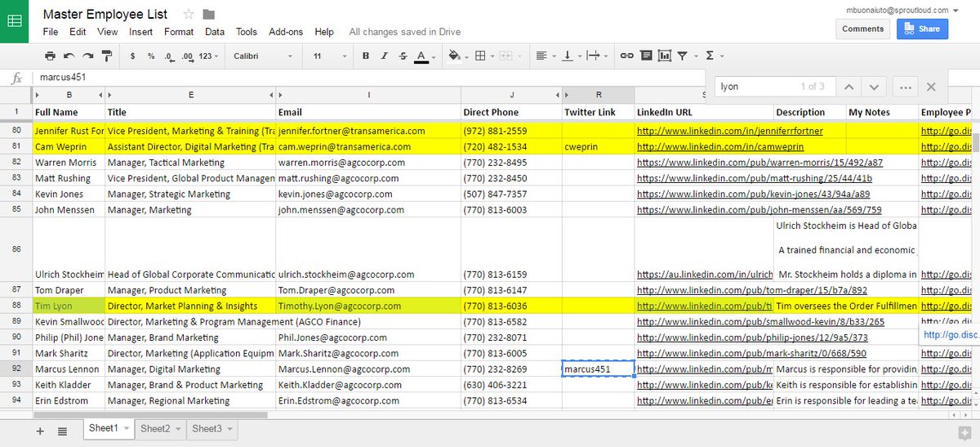
Task: Insert a chart via toolbar icon
Action: [x=665, y=56]
